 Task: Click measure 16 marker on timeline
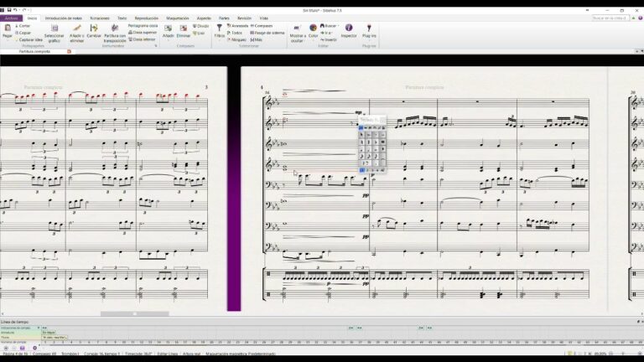click(x=177, y=342)
